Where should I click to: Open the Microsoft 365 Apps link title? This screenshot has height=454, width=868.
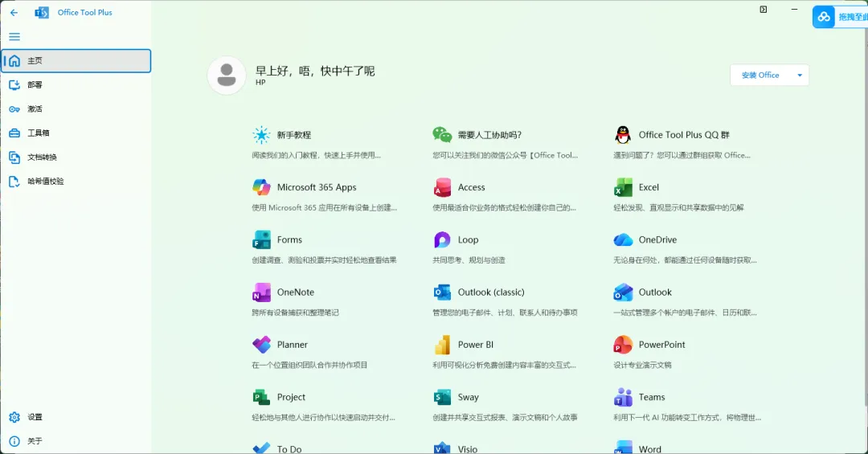click(317, 187)
